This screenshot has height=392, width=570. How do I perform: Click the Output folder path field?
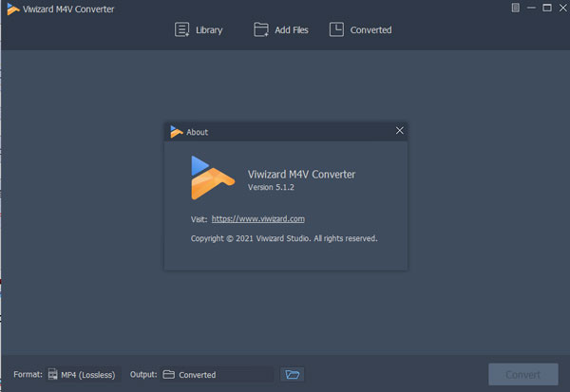tap(217, 375)
